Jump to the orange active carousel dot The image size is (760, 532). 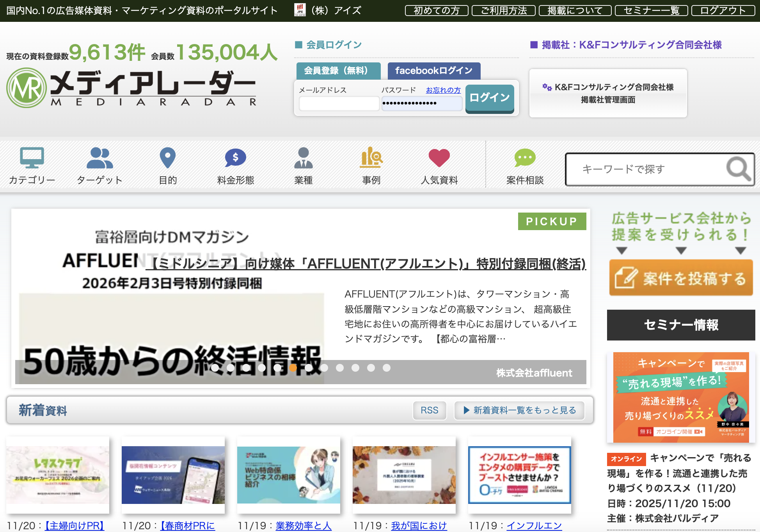click(293, 368)
